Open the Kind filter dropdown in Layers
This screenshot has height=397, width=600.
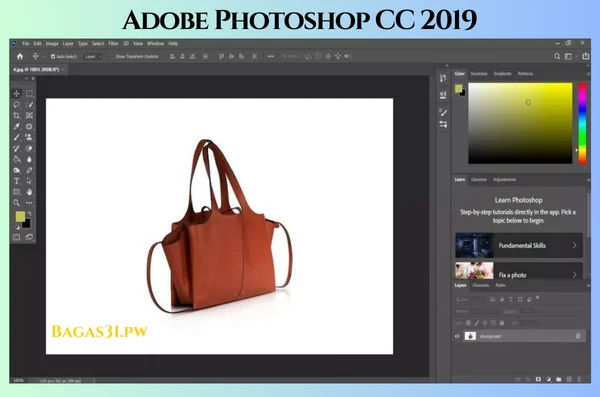tap(469, 299)
